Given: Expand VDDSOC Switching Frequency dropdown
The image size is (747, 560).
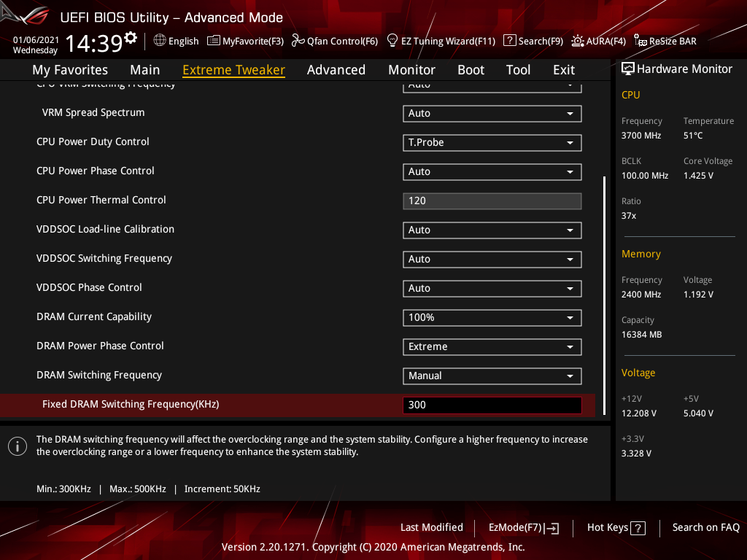Looking at the screenshot, I should click(x=492, y=259).
